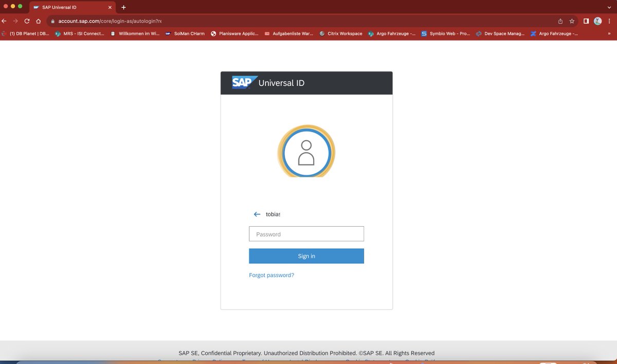Bookmark this page with the star icon
This screenshot has height=364, width=617.
(x=572, y=21)
